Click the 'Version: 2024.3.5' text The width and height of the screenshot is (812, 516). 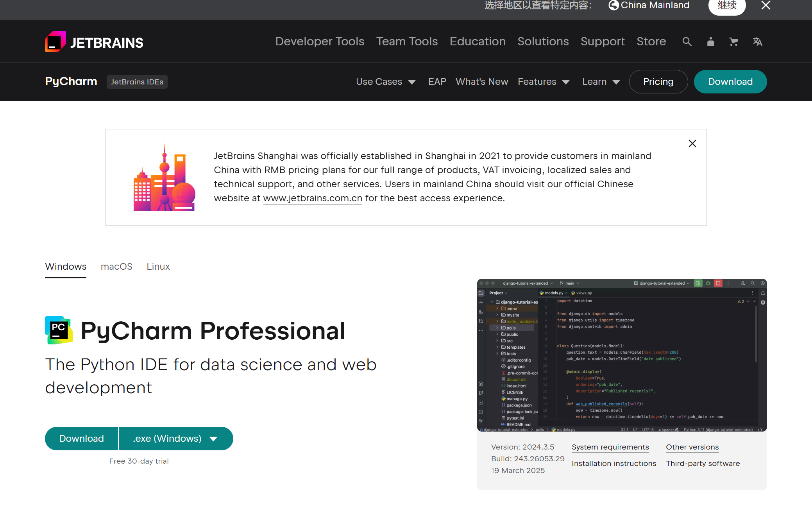coord(522,447)
